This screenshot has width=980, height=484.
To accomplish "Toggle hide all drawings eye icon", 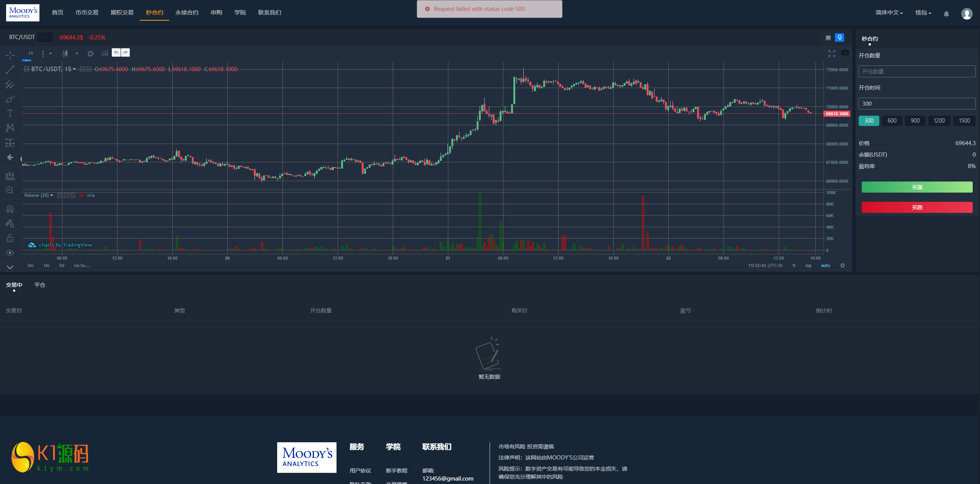I will click(x=10, y=253).
